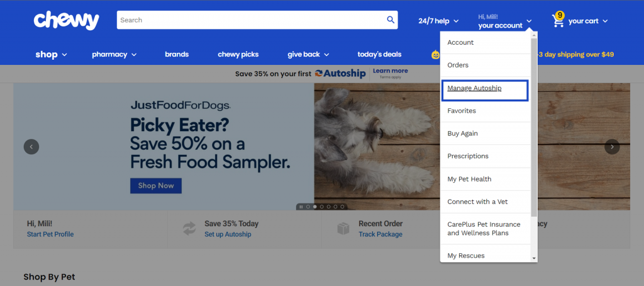The image size is (644, 286).
Task: Click the search magnifier icon
Action: pyautogui.click(x=391, y=20)
